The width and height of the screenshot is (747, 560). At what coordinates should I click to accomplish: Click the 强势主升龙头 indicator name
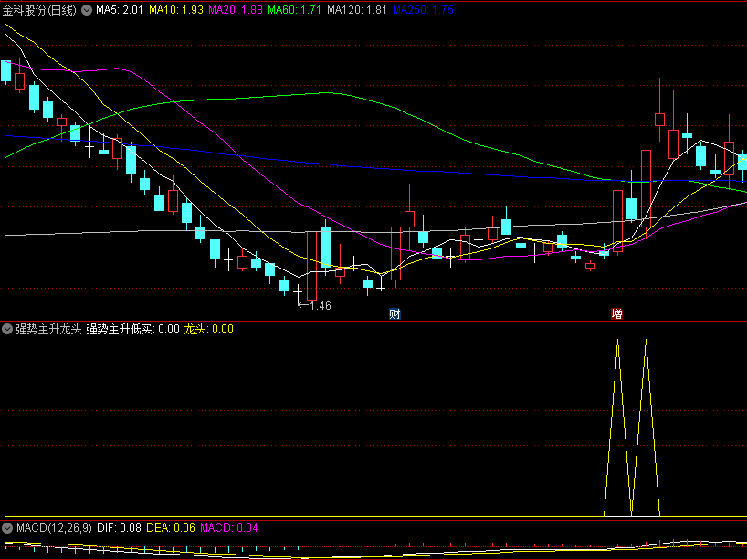tap(48, 329)
